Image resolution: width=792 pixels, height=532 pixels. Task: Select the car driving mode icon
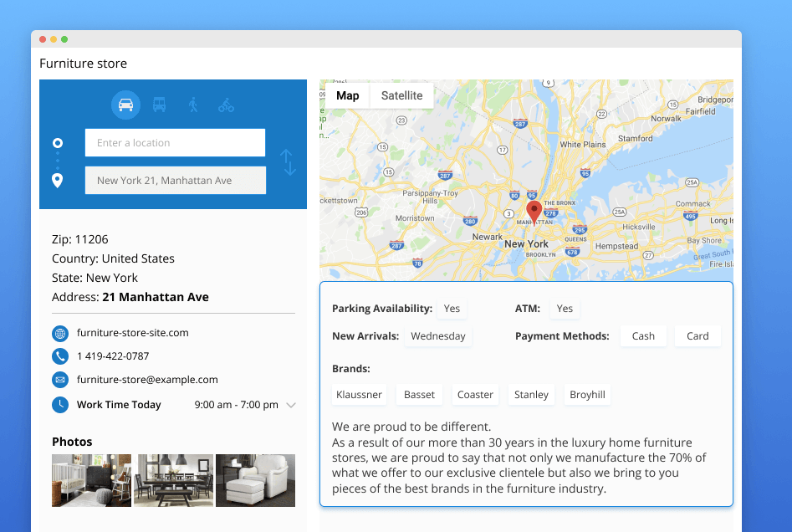coord(125,105)
